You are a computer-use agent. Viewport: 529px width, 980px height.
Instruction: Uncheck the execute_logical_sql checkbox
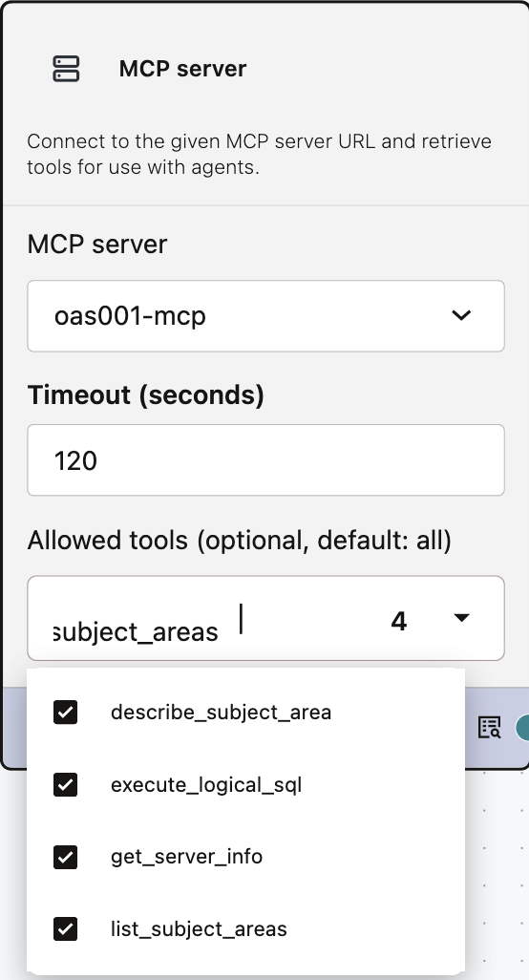pos(66,785)
